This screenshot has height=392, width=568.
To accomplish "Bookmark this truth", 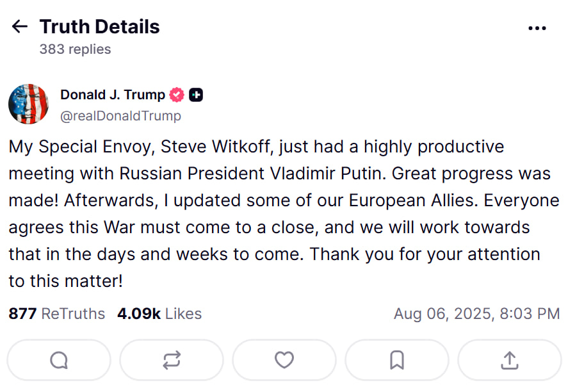I will click(x=397, y=360).
